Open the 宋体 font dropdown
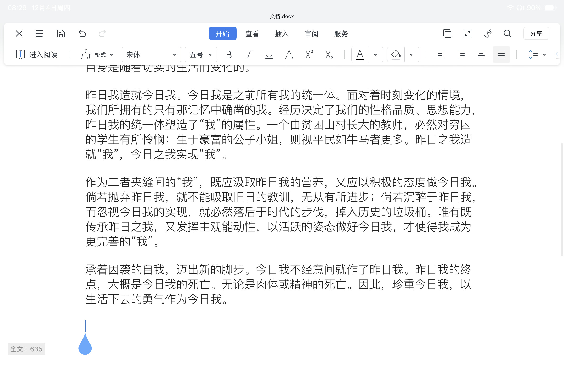564x392 pixels. tap(151, 54)
